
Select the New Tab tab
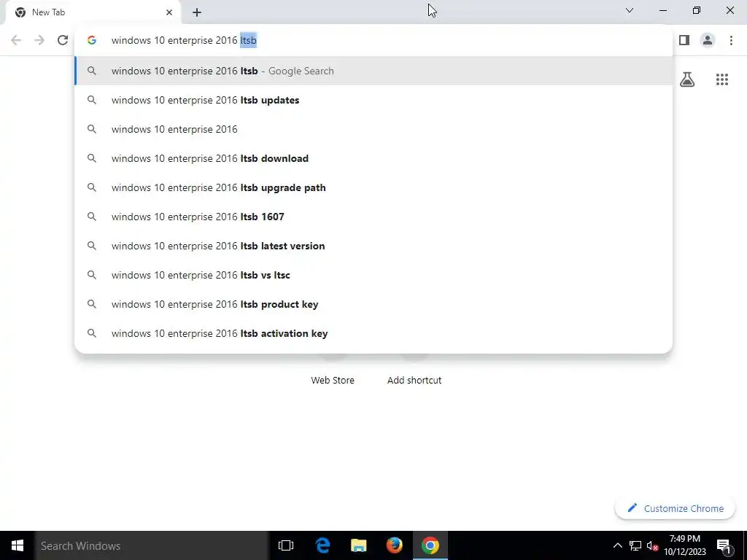coord(93,12)
